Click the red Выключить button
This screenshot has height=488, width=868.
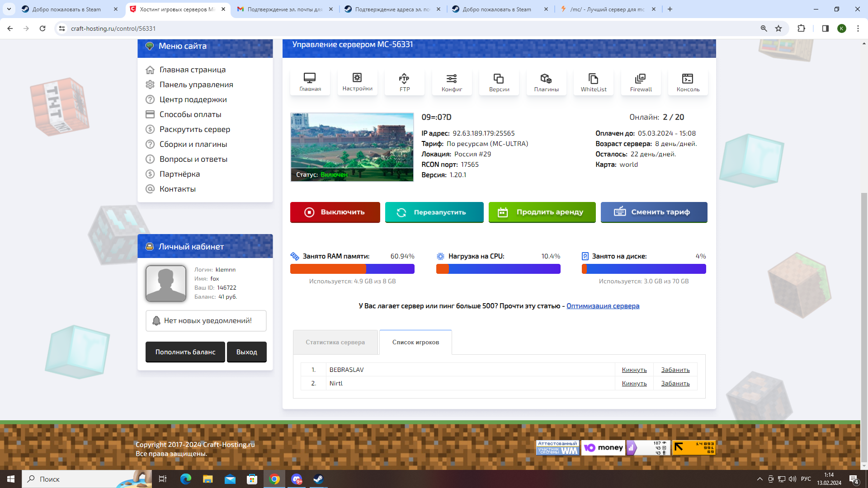coord(335,212)
